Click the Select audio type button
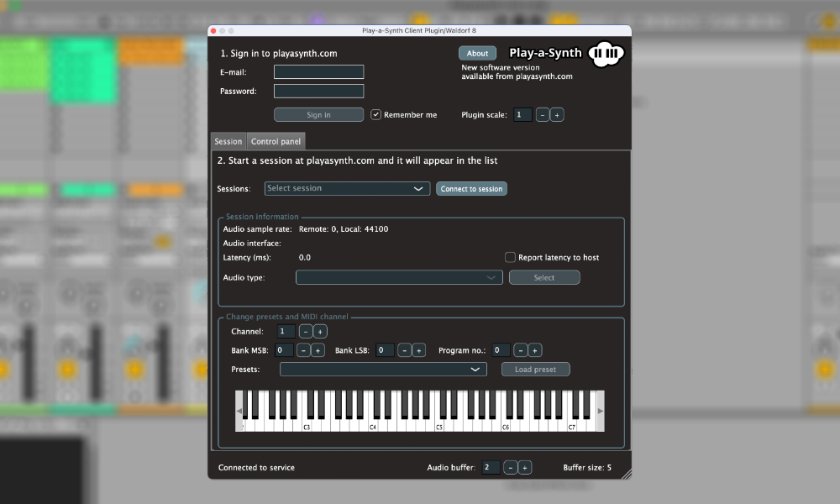This screenshot has width=840, height=504. coord(544,277)
